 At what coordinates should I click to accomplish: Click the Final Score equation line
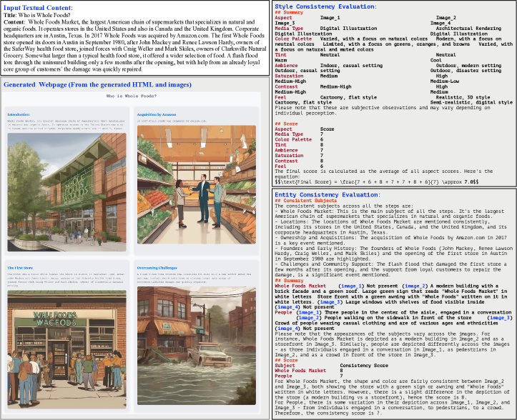coord(377,182)
